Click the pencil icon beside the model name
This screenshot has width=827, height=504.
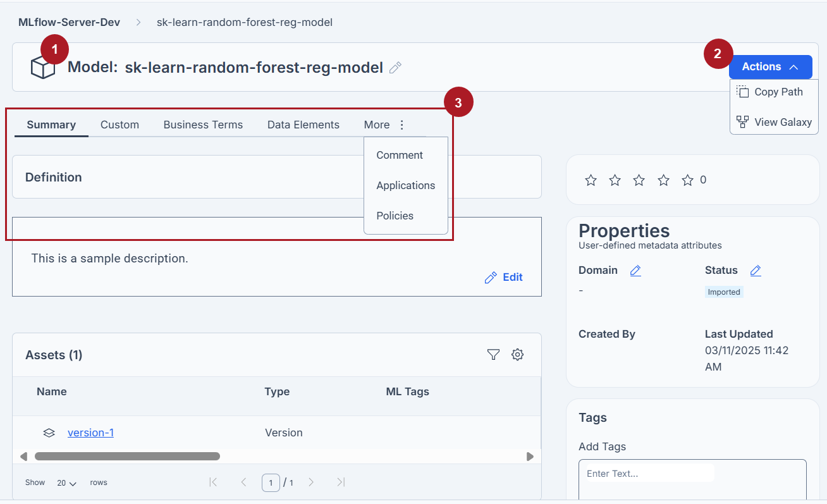[396, 68]
